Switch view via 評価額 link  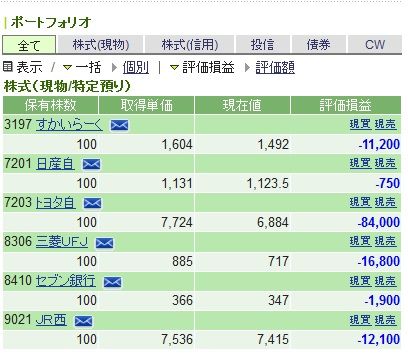pos(275,68)
